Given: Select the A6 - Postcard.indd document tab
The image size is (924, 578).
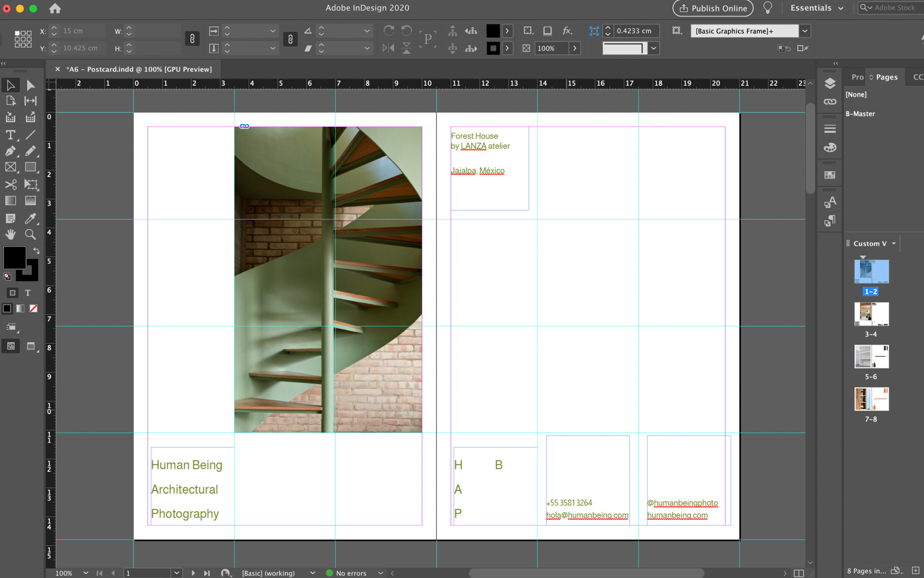Looking at the screenshot, I should click(x=139, y=69).
